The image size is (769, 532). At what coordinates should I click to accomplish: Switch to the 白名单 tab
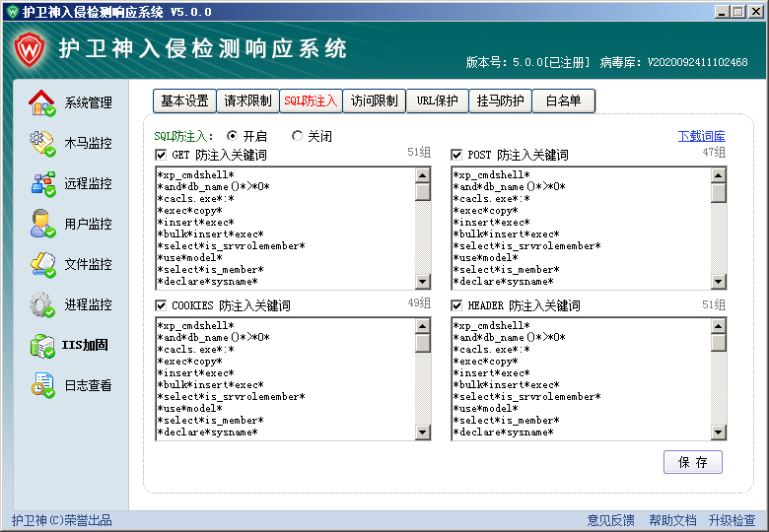[563, 100]
